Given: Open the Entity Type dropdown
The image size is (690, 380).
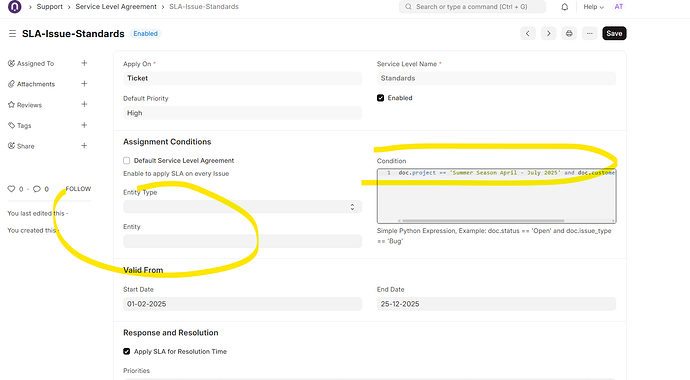Looking at the screenshot, I should (242, 207).
